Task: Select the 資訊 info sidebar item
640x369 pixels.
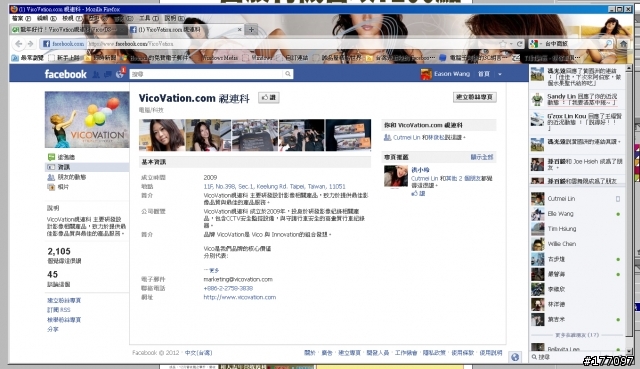Action: tap(87, 167)
